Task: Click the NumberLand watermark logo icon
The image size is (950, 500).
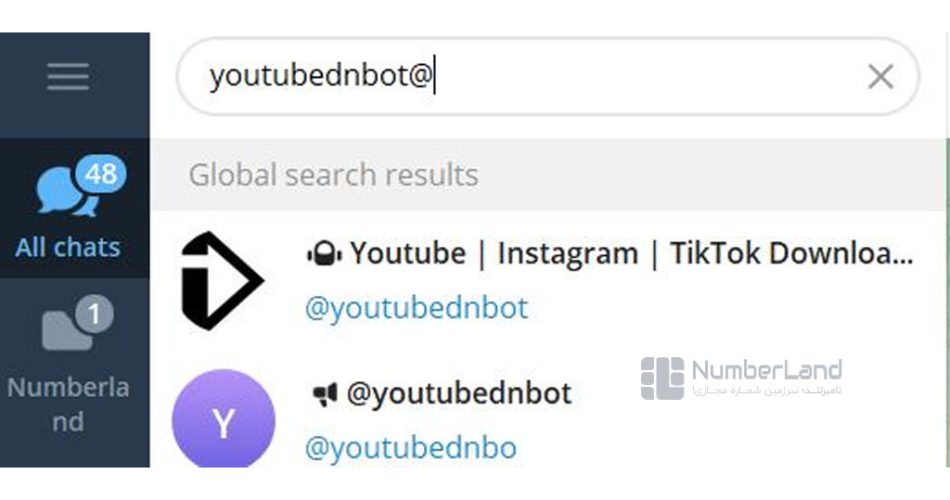Action: 662,378
